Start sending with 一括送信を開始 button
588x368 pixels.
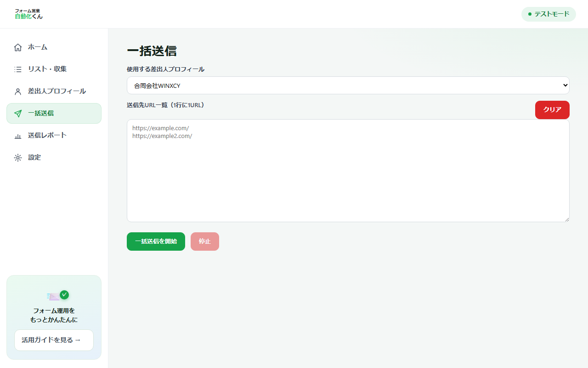pos(156,241)
